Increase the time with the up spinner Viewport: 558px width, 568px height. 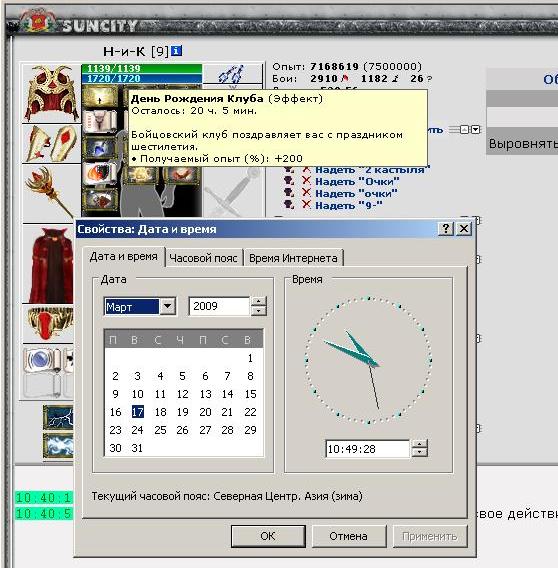click(x=420, y=444)
